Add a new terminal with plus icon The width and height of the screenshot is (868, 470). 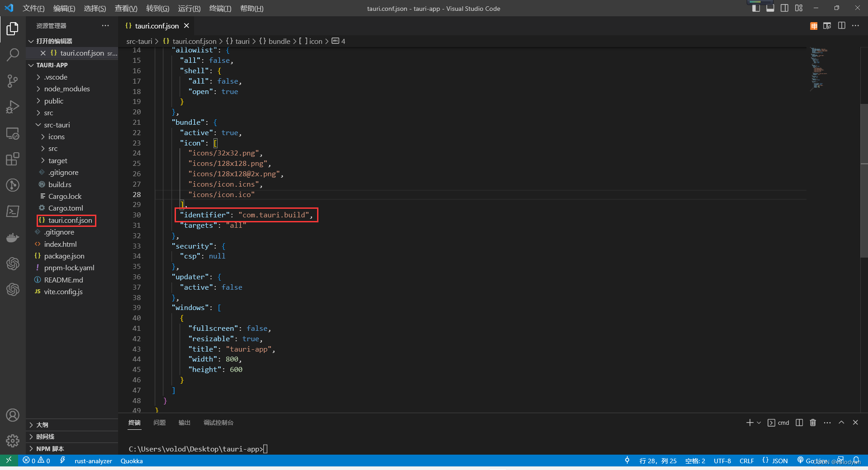coord(749,423)
